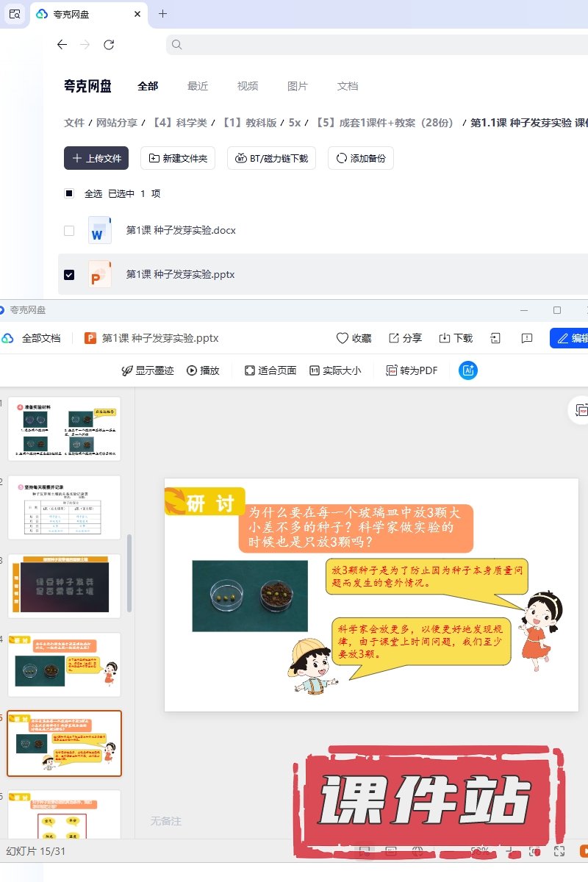Click the 上传文件 button
Viewport: 588px width, 882px height.
(x=96, y=158)
